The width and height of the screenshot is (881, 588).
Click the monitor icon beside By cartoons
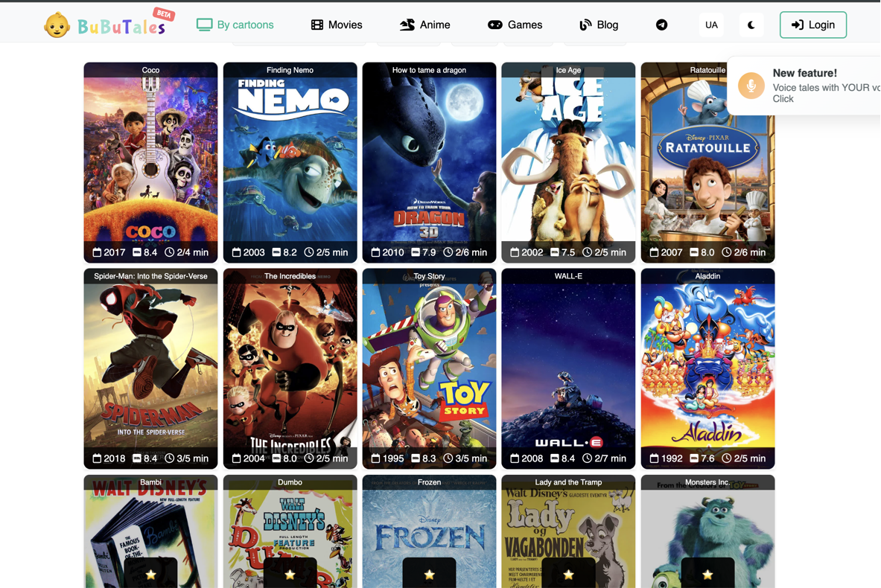[x=205, y=25]
